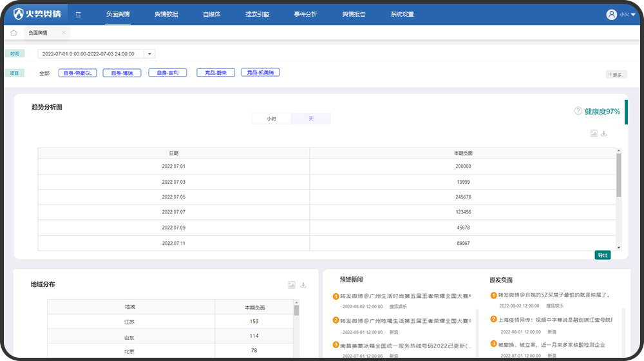The width and height of the screenshot is (644, 361).
Task: Click the trend table vertical scrollbar
Action: 619,175
